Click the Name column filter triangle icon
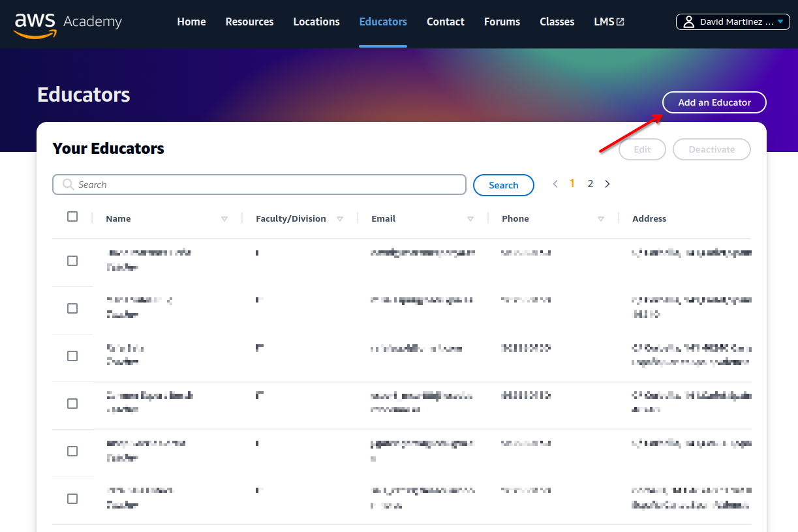Viewport: 798px width, 532px height. (224, 219)
